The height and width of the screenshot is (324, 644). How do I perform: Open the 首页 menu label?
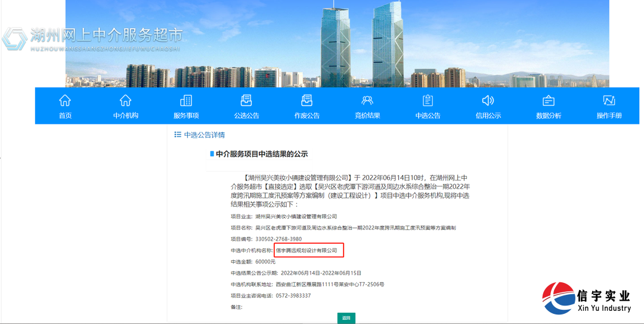tap(65, 116)
